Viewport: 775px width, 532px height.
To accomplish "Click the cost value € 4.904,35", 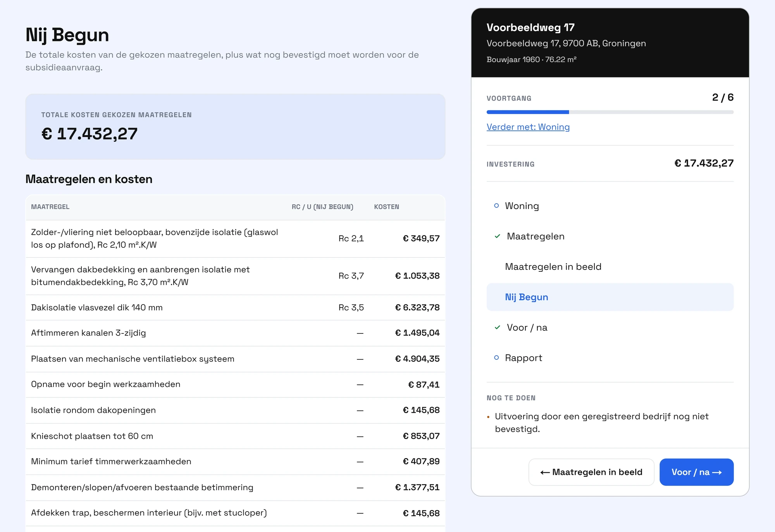I will [417, 359].
